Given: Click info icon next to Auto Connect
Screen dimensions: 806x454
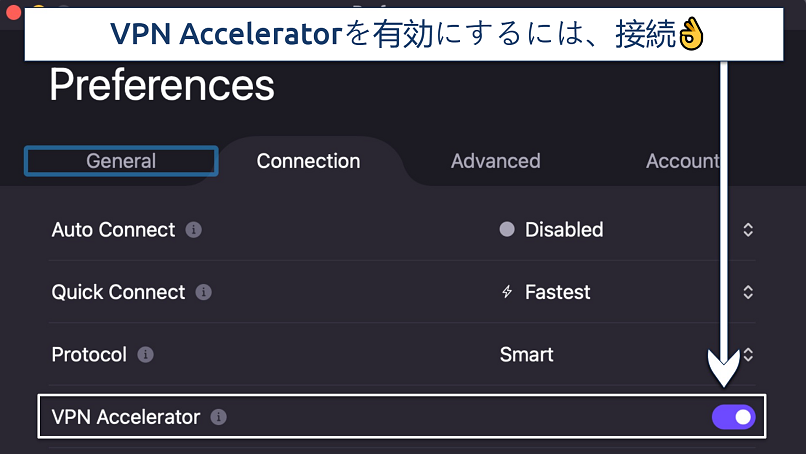Looking at the screenshot, I should [x=194, y=230].
